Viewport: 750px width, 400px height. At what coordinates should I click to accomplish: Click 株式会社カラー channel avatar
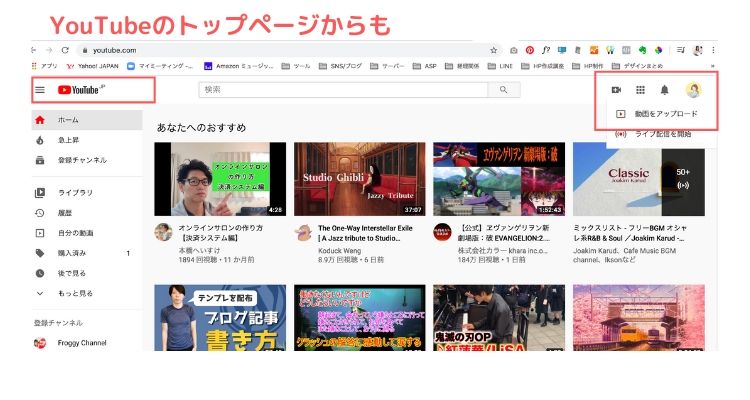(x=442, y=232)
